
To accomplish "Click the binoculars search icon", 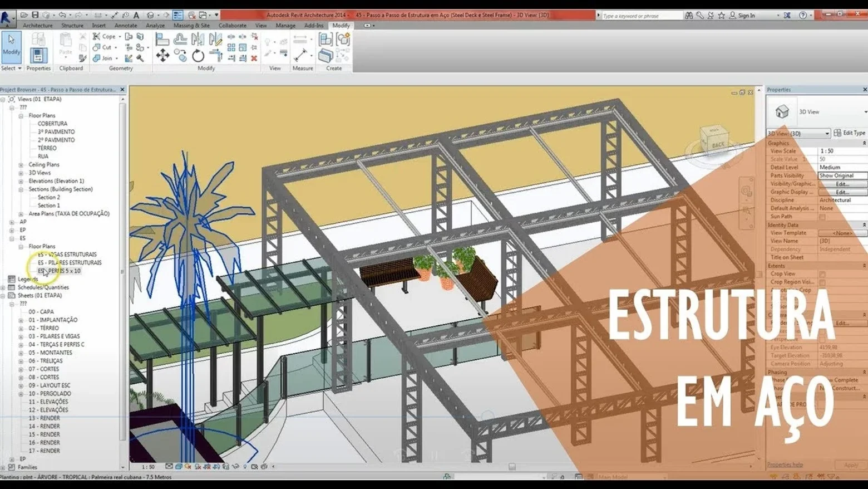I will [689, 15].
